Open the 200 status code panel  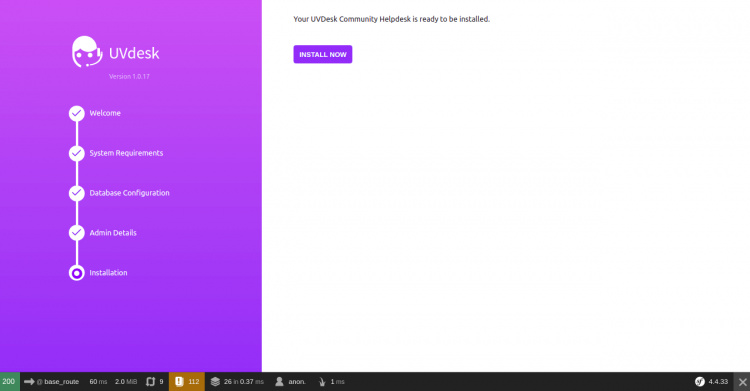[x=10, y=381]
